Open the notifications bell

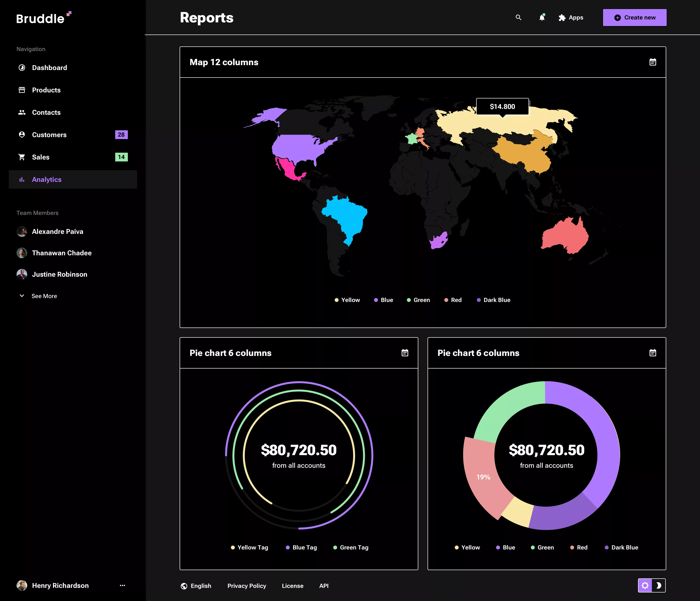tap(542, 18)
